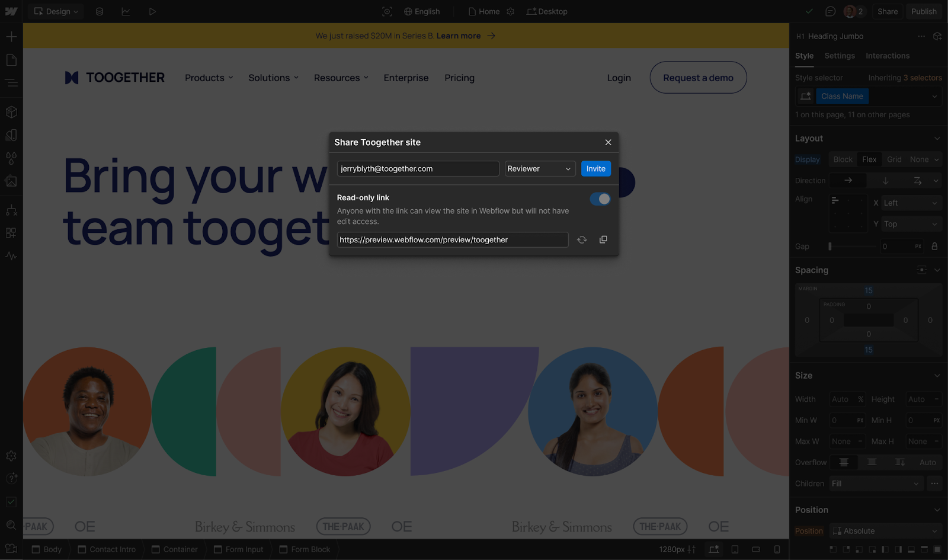Open the Solutions menu on the site nav
948x560 pixels.
coord(273,78)
